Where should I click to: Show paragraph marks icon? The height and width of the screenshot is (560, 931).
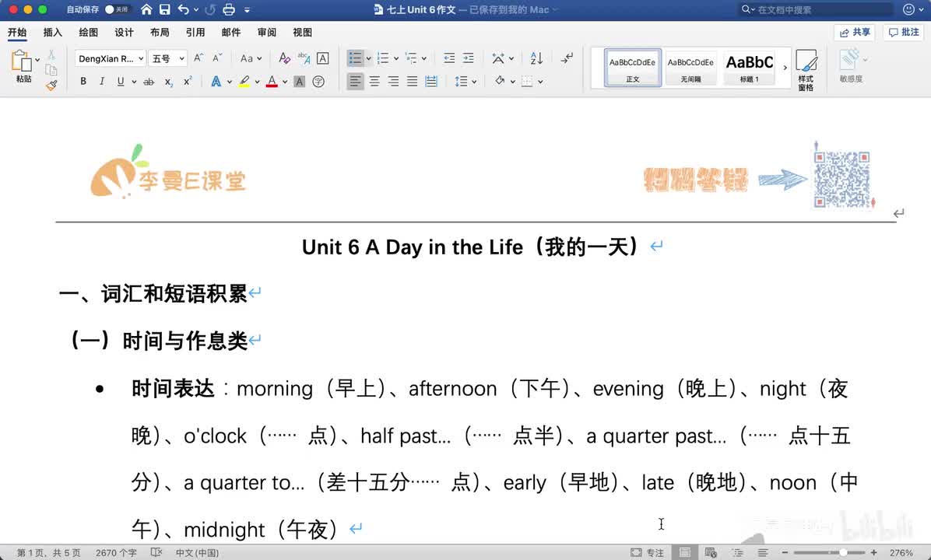tap(567, 58)
